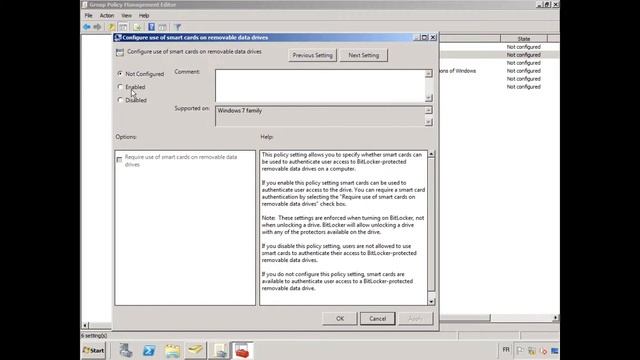
Task: Click the Forward arrow toolbar icon
Action: pos(97,27)
